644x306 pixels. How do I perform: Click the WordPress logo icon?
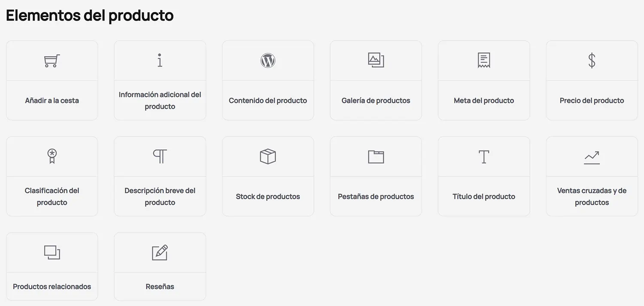(268, 61)
